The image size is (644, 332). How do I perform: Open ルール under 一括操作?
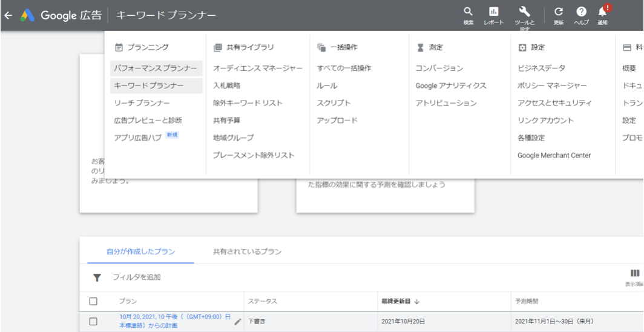(x=327, y=86)
